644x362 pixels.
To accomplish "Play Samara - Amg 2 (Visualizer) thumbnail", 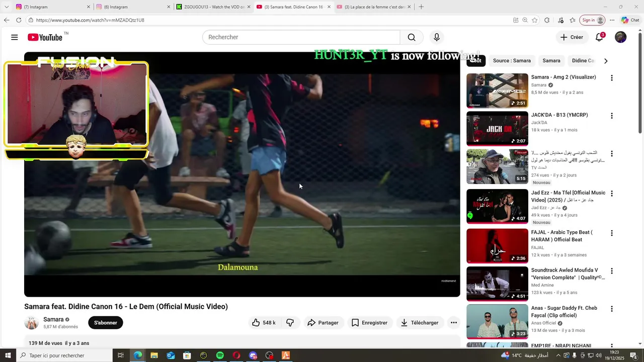I will click(x=497, y=90).
